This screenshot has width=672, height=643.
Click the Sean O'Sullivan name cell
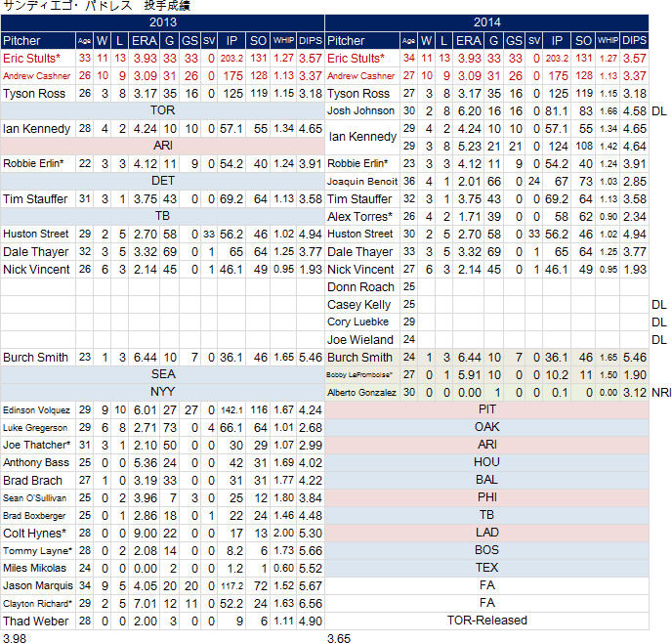coord(38,498)
